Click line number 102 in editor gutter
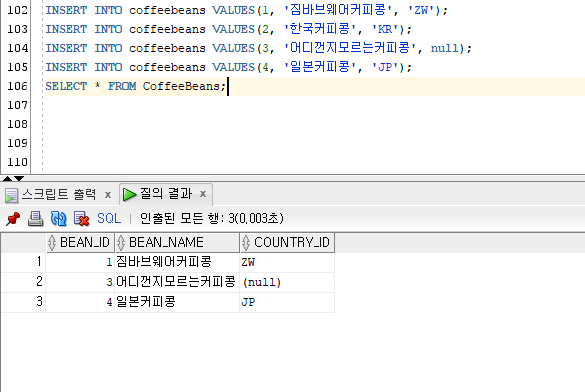Screen dimensions: 585x392 pyautogui.click(x=18, y=10)
